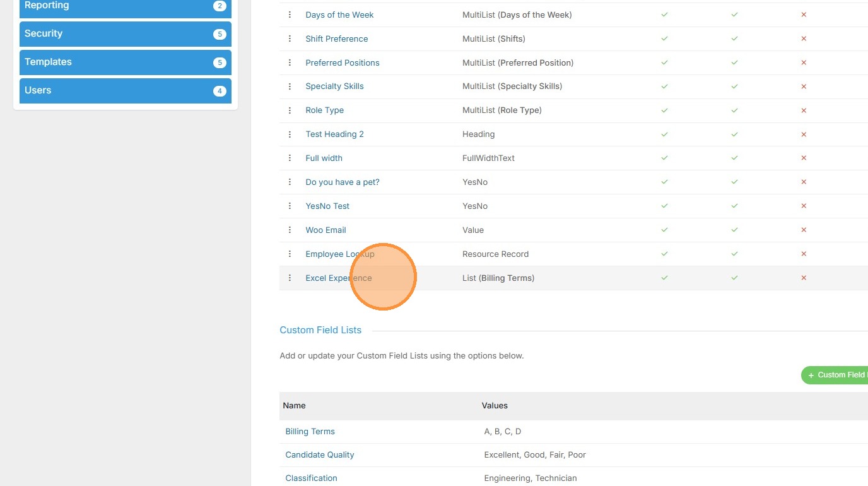Viewport: 868px width, 486px height.
Task: Open the Classification list
Action: [x=311, y=478]
